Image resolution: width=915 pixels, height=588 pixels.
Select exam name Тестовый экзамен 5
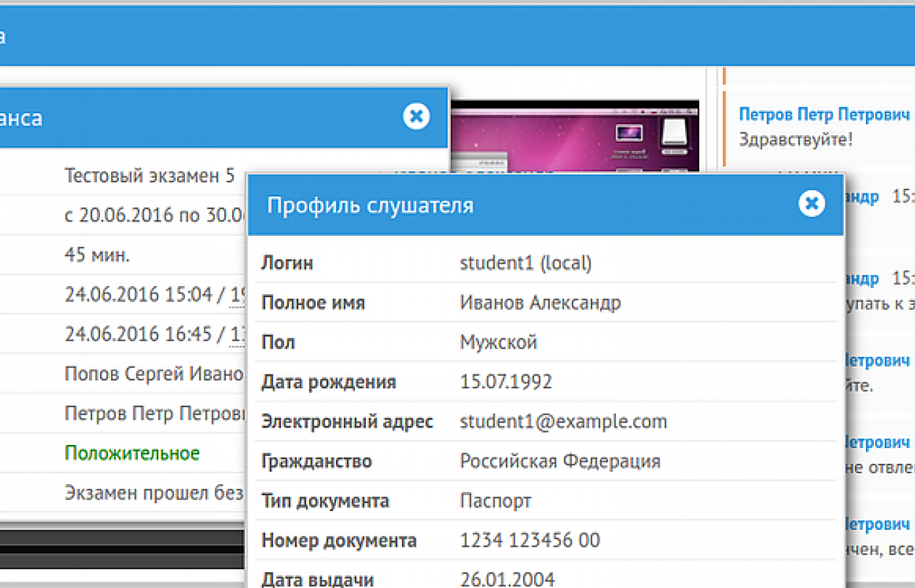[149, 176]
